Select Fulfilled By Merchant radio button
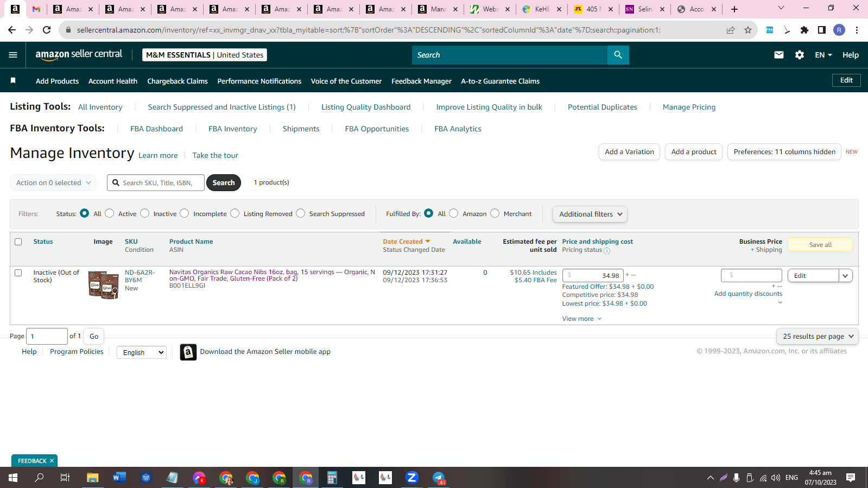 click(x=495, y=213)
